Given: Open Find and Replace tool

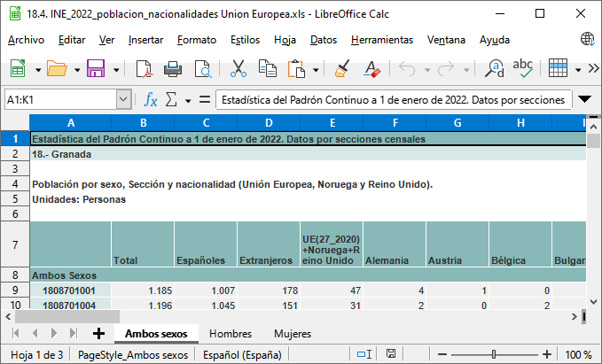Looking at the screenshot, I should (494, 69).
